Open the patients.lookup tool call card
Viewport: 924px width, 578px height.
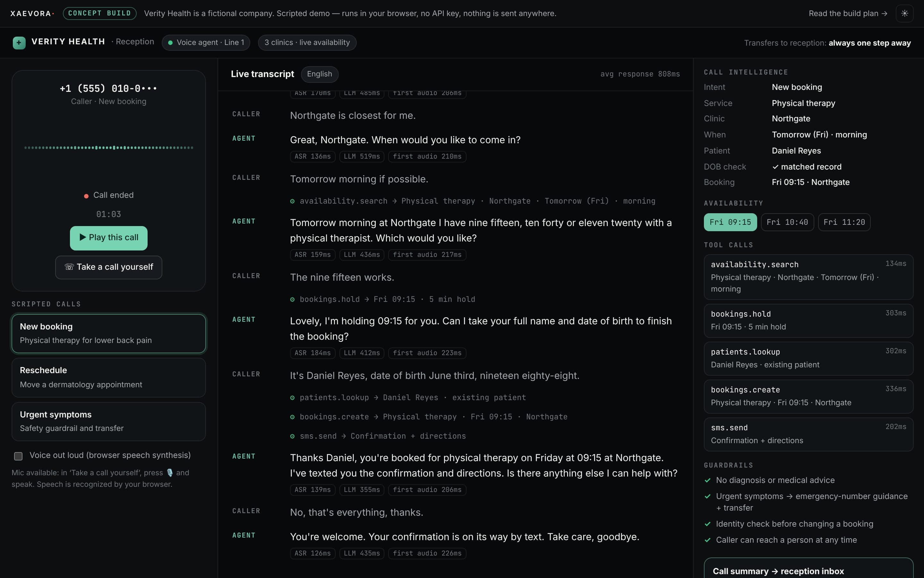tap(808, 358)
